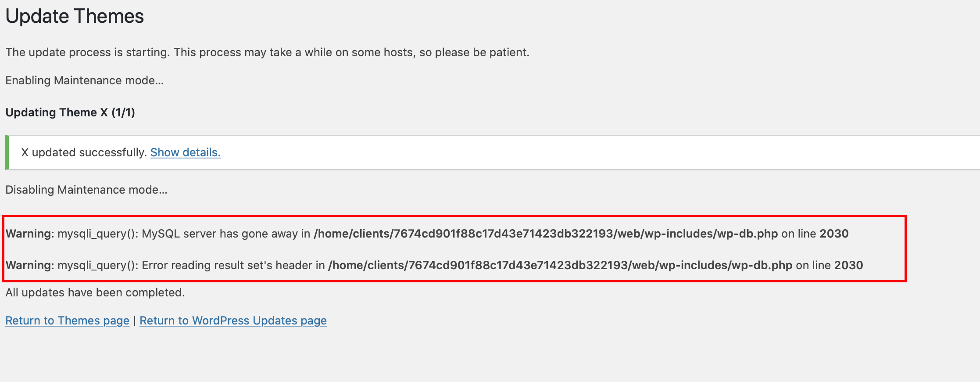
Task: Click the green border of success notice
Action: [7, 152]
